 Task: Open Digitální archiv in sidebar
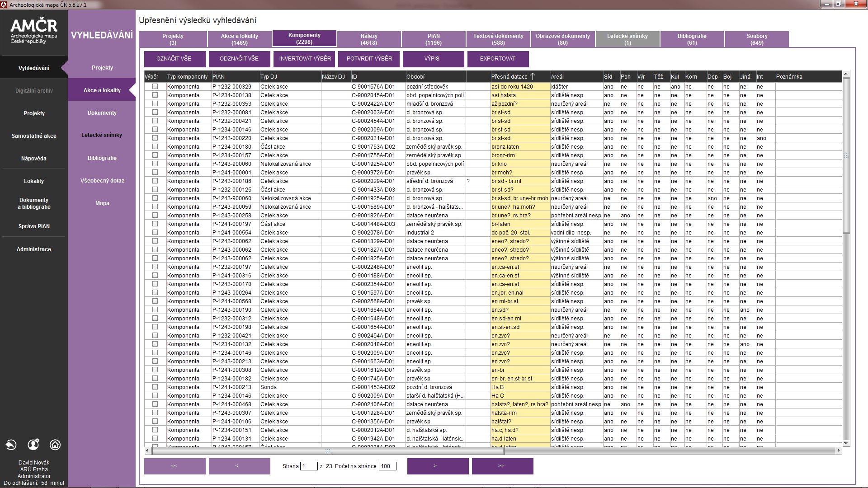pyautogui.click(x=34, y=91)
